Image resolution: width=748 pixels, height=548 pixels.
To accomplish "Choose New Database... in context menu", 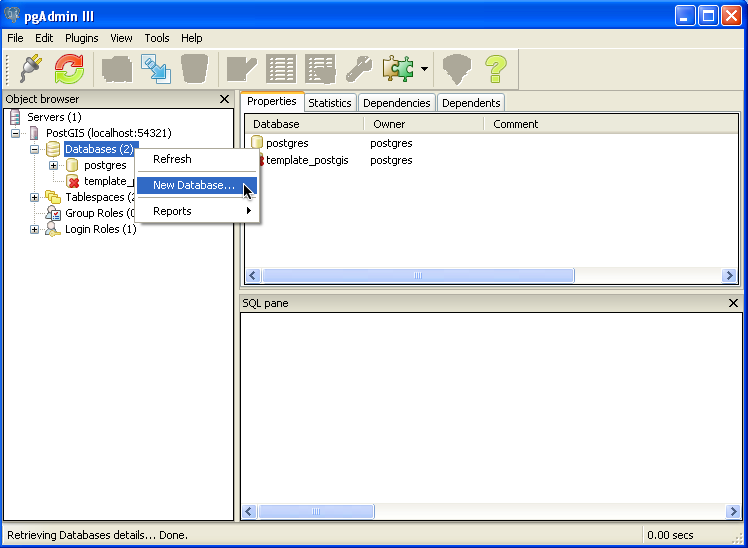I will click(197, 185).
